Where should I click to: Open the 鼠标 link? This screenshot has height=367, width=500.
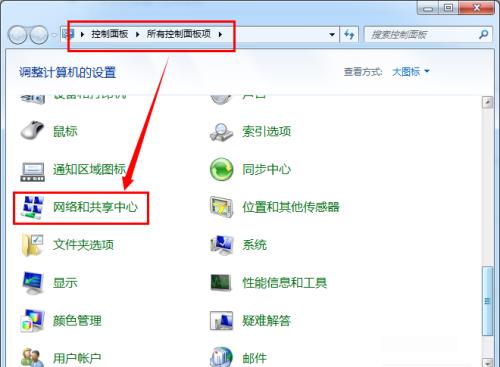coord(65,131)
